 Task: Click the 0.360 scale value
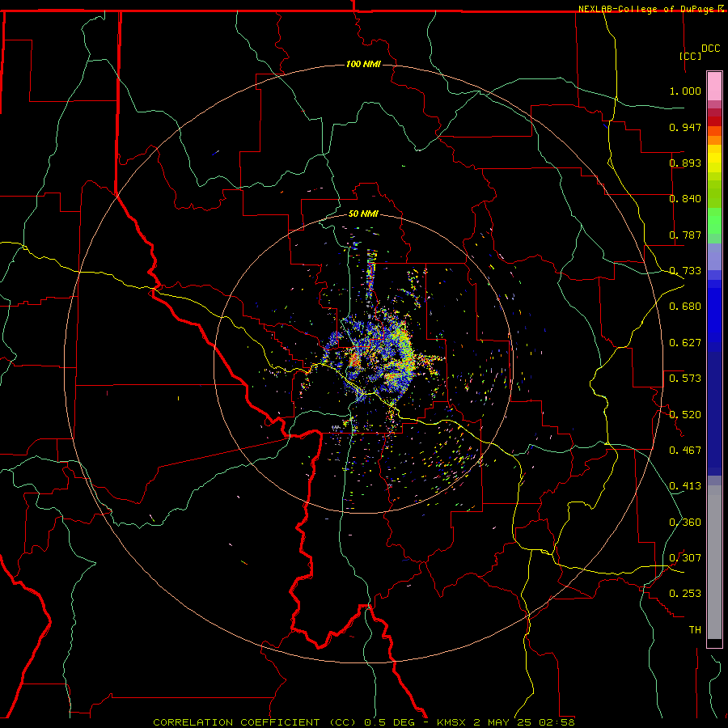685,523
